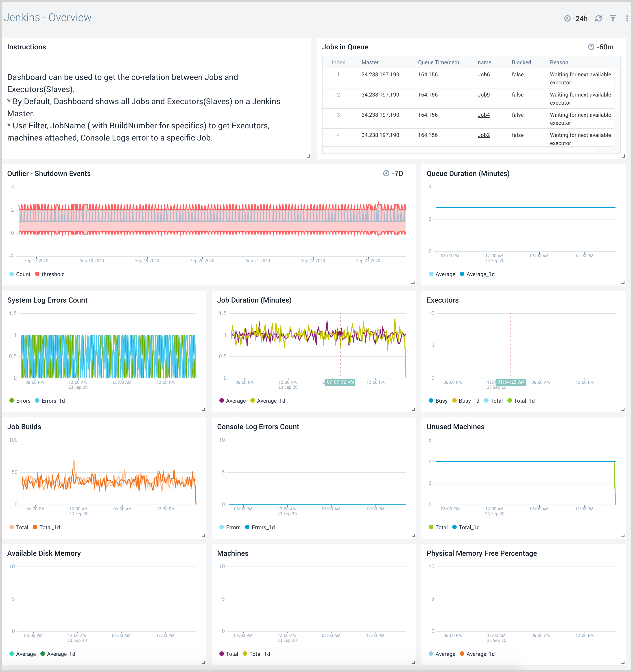
Task: Sort table by Queue Time(sec) column header
Action: [438, 62]
